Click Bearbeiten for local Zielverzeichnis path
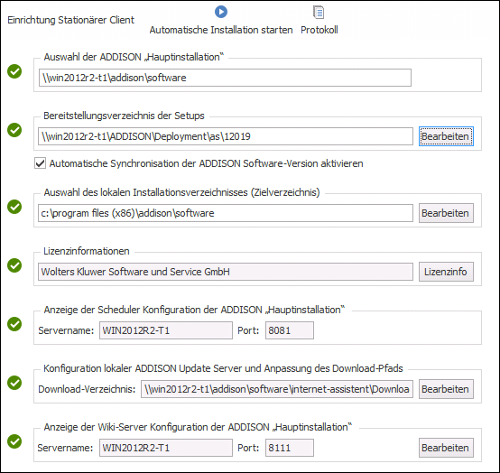 pos(446,213)
